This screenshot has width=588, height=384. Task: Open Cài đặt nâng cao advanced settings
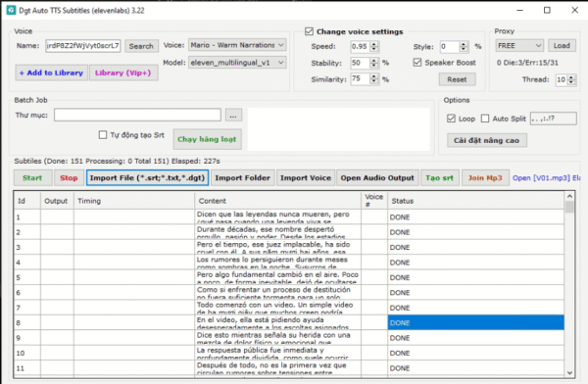[x=486, y=140]
